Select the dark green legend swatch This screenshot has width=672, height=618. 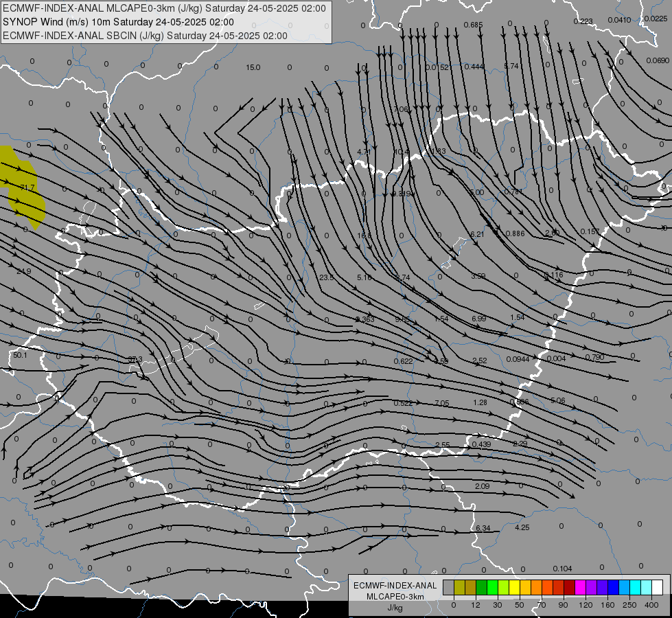coord(481,588)
